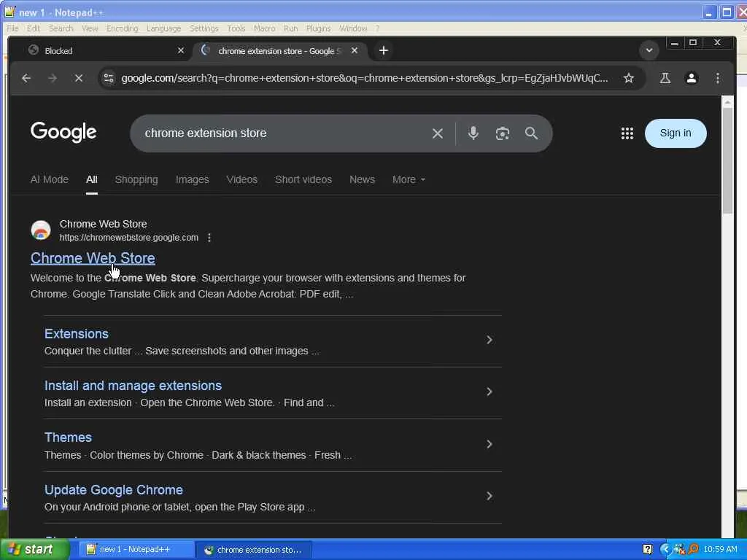Viewport: 747px width, 560px height.
Task: Switch to Short videos tab
Action: pos(303,179)
